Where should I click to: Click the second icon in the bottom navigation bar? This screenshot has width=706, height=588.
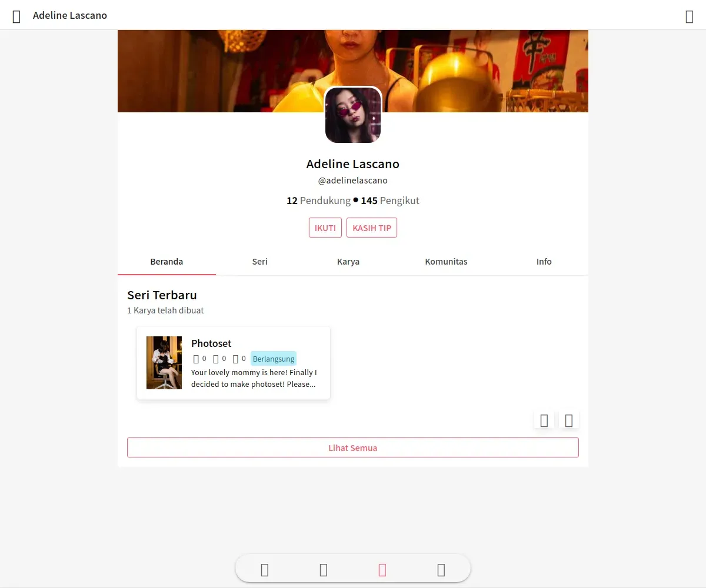click(324, 569)
